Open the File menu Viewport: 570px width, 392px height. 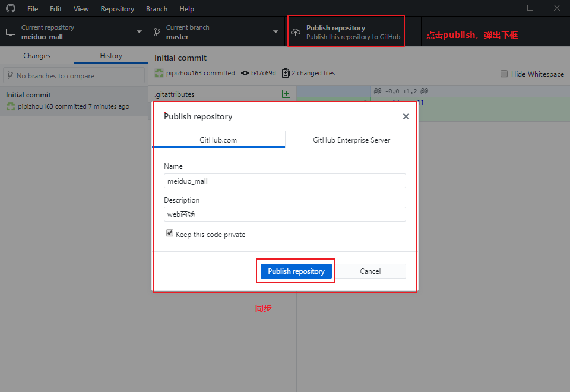(33, 9)
